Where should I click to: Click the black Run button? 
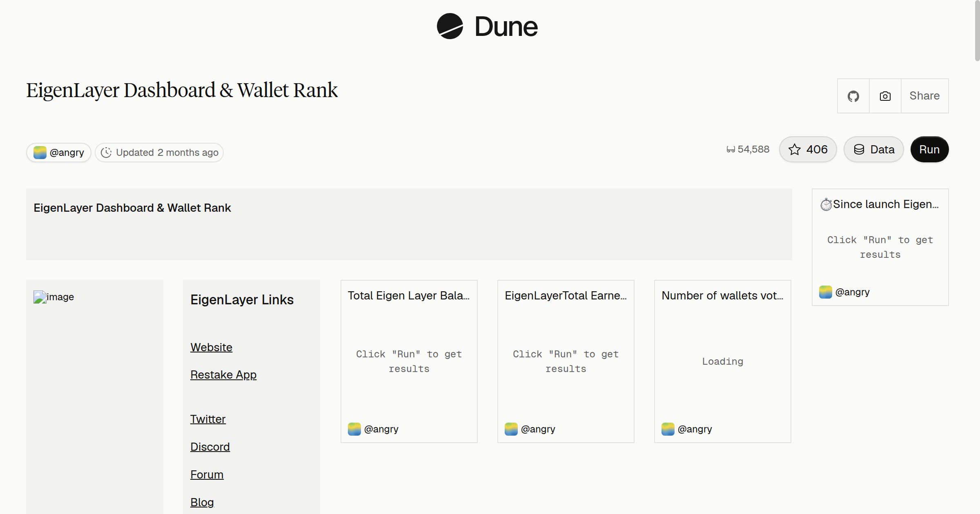[929, 149]
